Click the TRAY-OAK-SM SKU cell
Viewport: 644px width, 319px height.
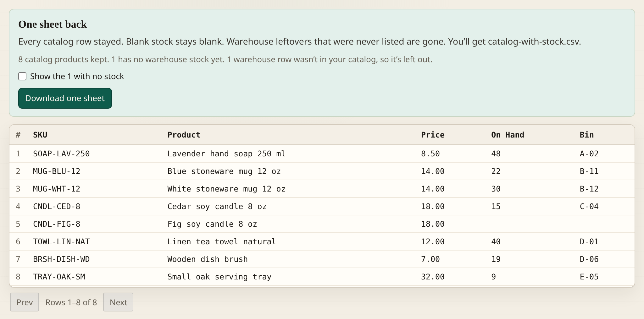[x=59, y=277]
